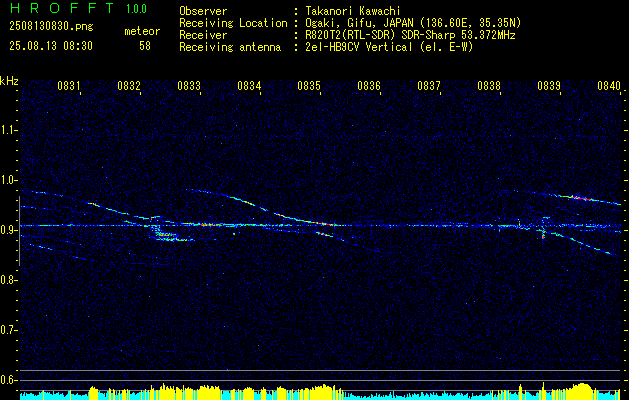Click the 'Receiving antenna' label
Viewport: 629px width, 400px height.
pos(230,47)
